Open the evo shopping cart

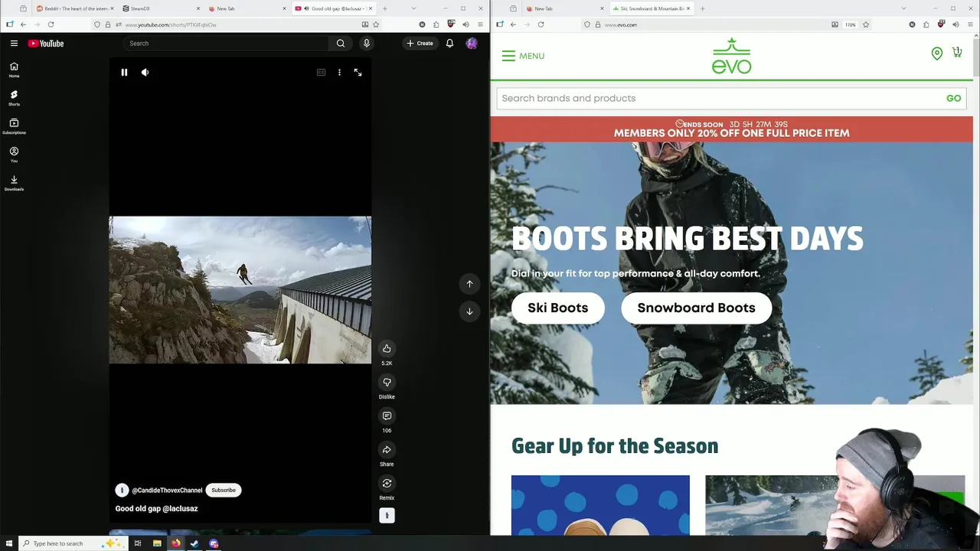click(957, 52)
